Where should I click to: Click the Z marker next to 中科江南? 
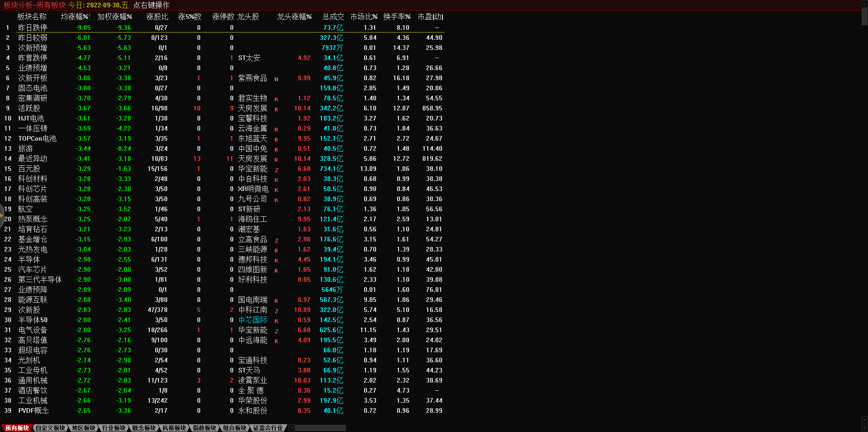[x=276, y=311]
